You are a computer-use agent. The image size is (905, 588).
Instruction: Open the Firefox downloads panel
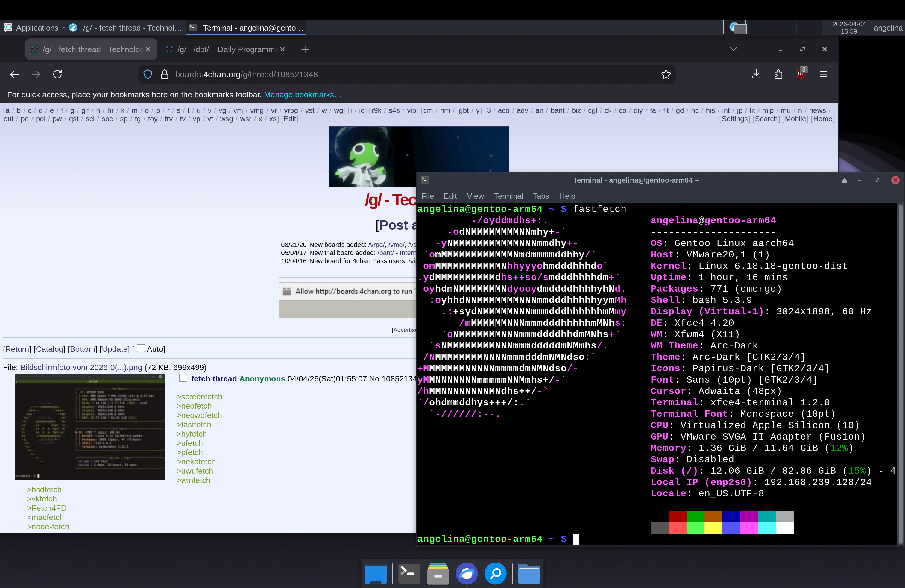[x=756, y=74]
